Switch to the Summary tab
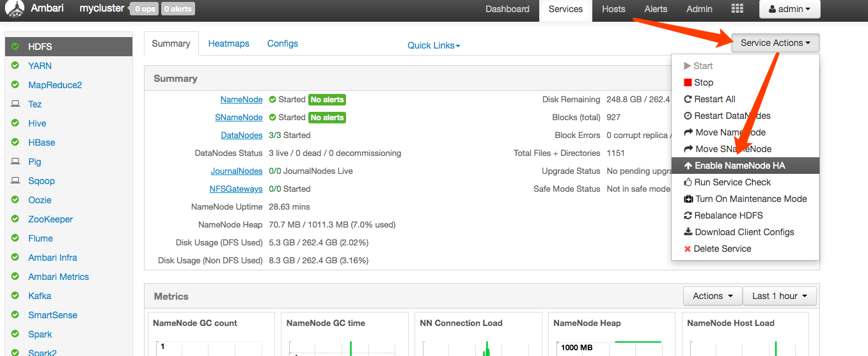The image size is (868, 356). pyautogui.click(x=171, y=43)
